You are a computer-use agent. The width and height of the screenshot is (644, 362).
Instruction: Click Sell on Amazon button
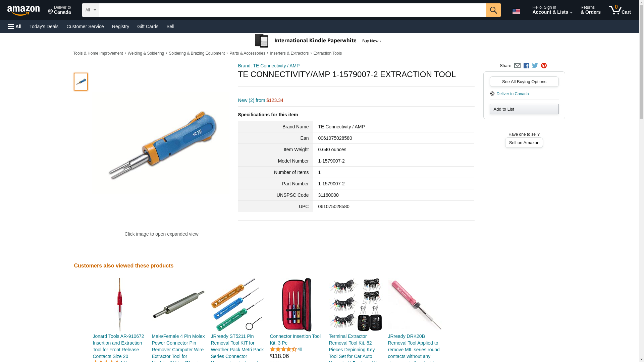pyautogui.click(x=524, y=142)
